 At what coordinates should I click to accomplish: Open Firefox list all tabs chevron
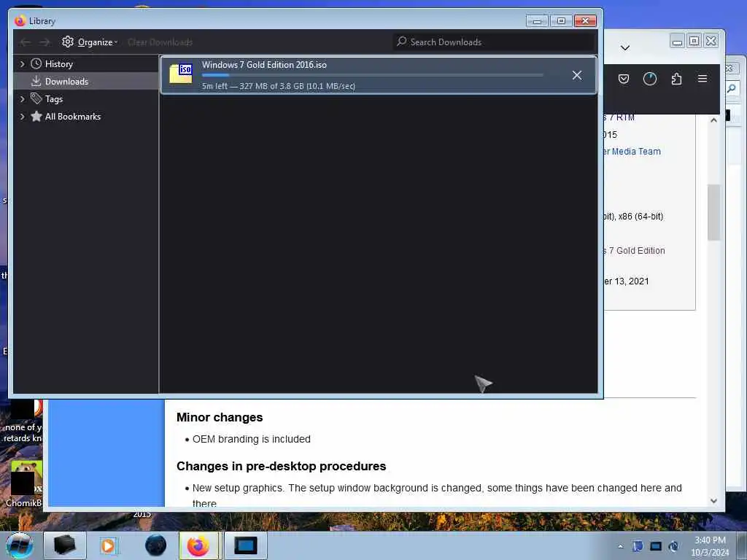(x=625, y=47)
